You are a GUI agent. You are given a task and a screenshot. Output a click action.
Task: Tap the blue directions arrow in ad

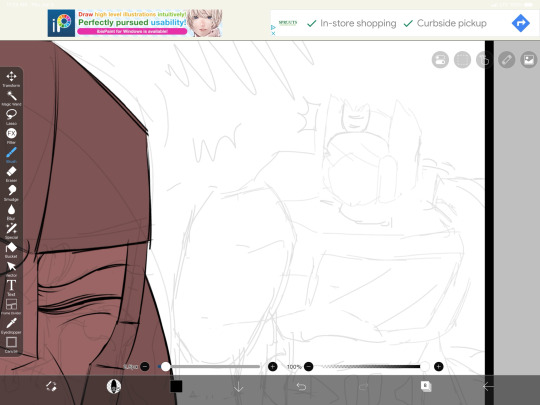pyautogui.click(x=520, y=23)
